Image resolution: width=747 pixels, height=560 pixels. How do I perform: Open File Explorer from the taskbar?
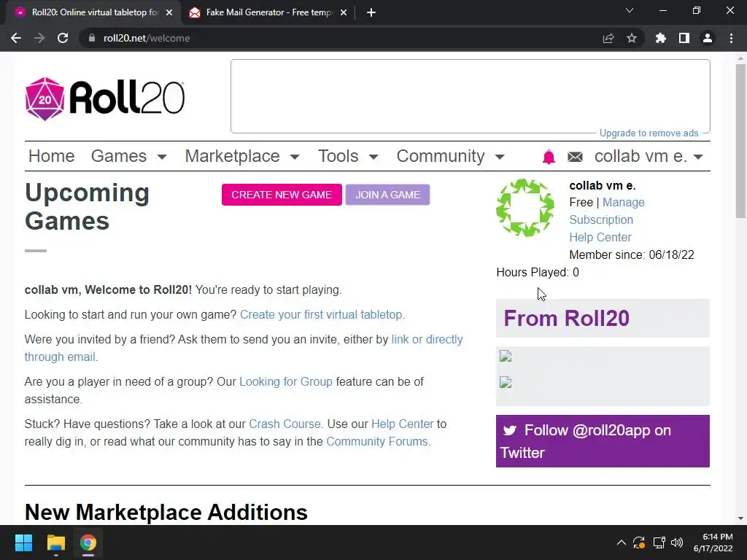(55, 542)
